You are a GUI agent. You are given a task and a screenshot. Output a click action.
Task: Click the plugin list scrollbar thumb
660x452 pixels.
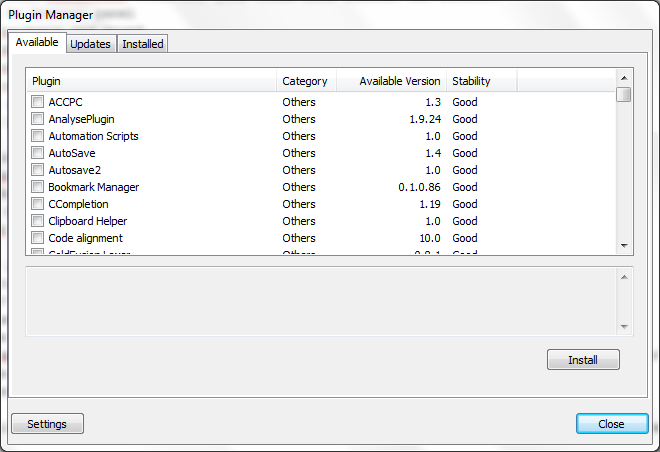point(624,94)
